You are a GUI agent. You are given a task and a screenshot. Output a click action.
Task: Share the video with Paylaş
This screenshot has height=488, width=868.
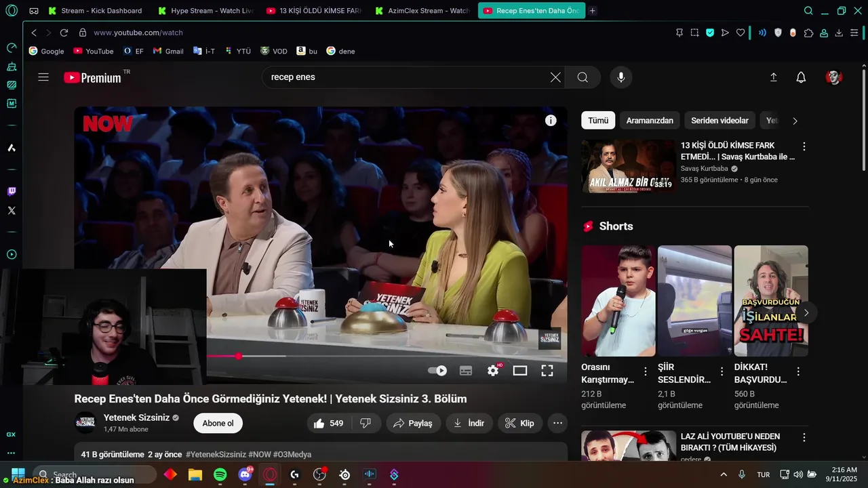point(413,423)
